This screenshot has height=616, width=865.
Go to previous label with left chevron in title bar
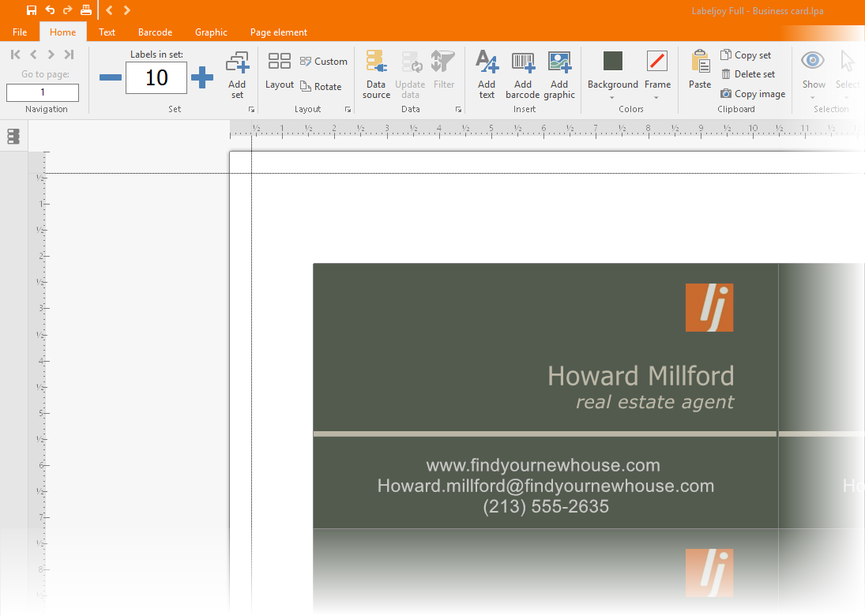coord(109,10)
